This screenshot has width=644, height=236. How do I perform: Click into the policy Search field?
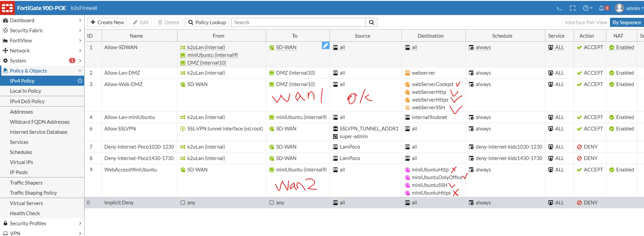coord(299,22)
